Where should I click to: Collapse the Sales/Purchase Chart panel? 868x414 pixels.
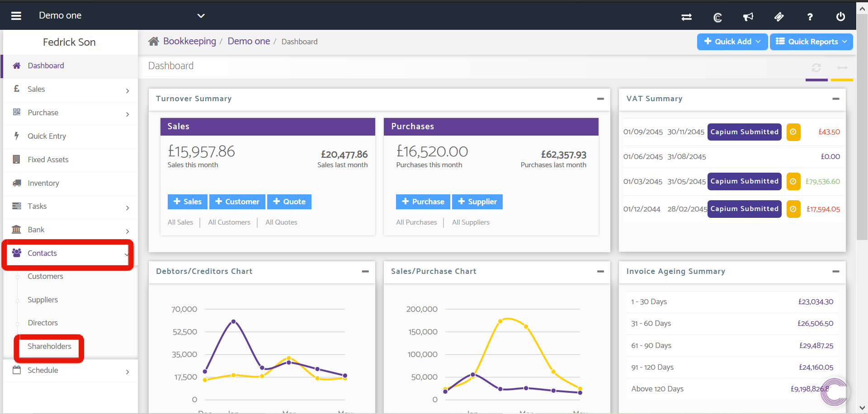point(600,271)
